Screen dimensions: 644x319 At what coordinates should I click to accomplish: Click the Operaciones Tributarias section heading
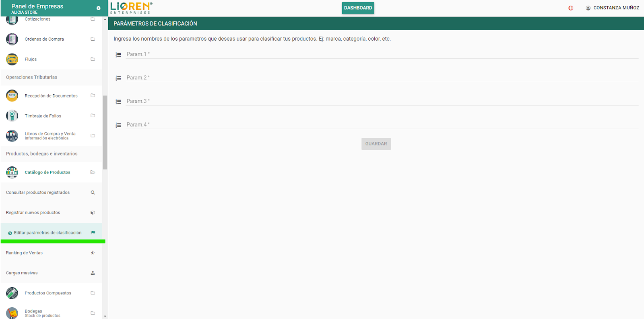pyautogui.click(x=32, y=77)
